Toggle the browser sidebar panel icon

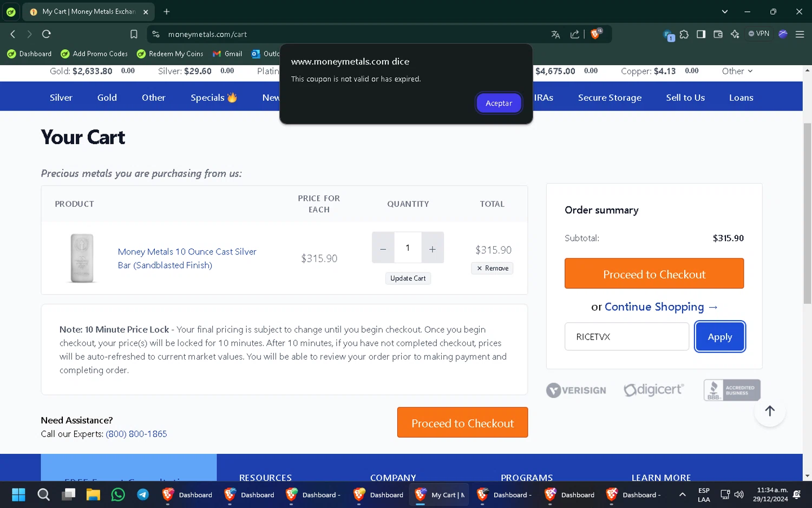tap(701, 34)
